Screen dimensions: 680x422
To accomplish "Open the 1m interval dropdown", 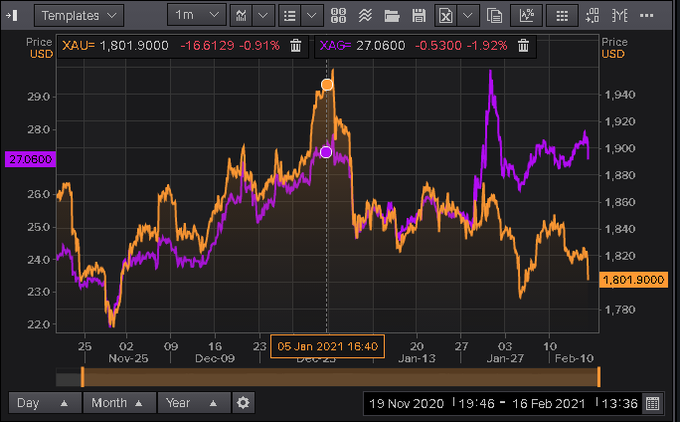I will (196, 15).
